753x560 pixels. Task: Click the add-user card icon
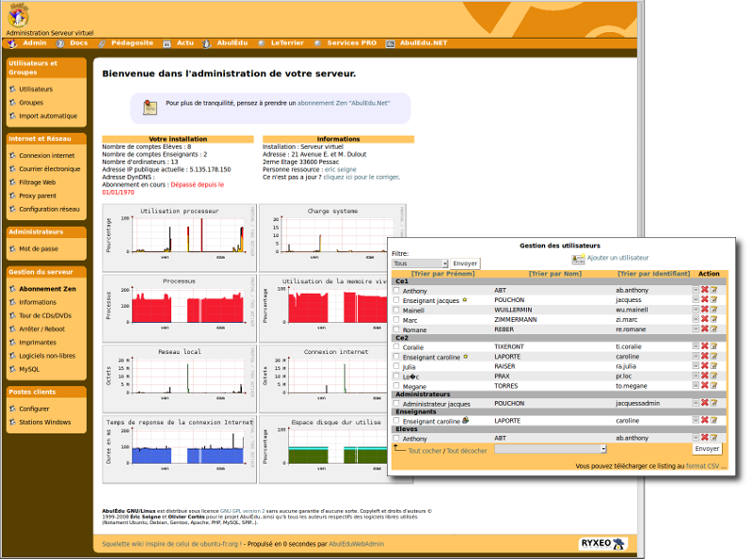coord(578,259)
